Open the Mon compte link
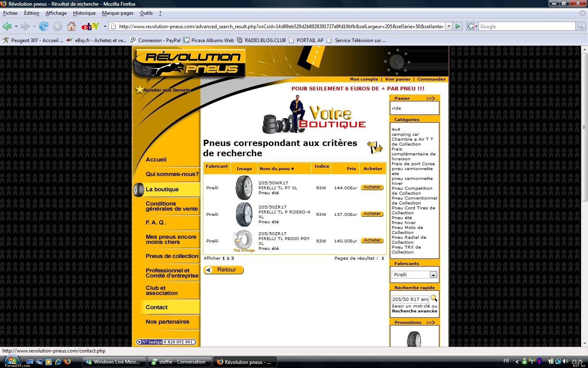 point(364,79)
